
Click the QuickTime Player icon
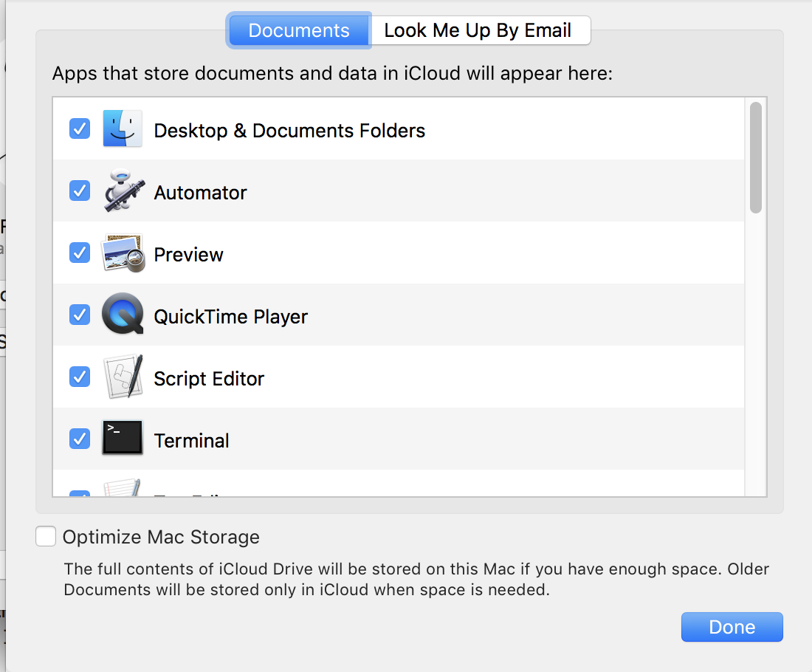pyautogui.click(x=122, y=315)
